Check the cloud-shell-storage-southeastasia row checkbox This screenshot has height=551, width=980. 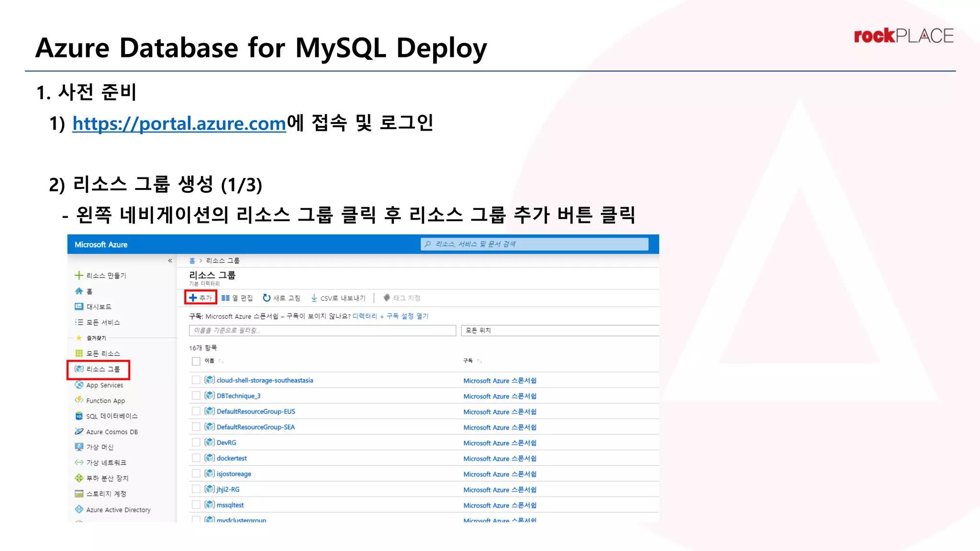[x=196, y=380]
